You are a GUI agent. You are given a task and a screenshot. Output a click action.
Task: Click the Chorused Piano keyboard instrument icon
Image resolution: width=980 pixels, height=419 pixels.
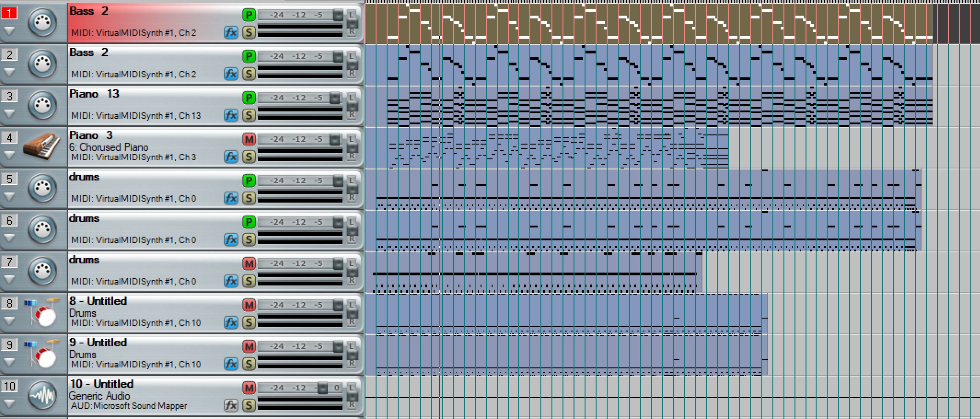pos(42,147)
